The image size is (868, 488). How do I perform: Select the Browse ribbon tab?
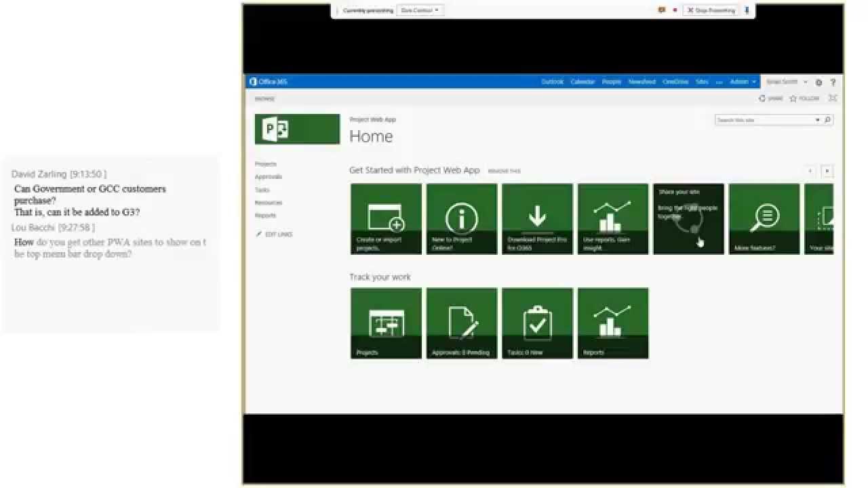264,99
